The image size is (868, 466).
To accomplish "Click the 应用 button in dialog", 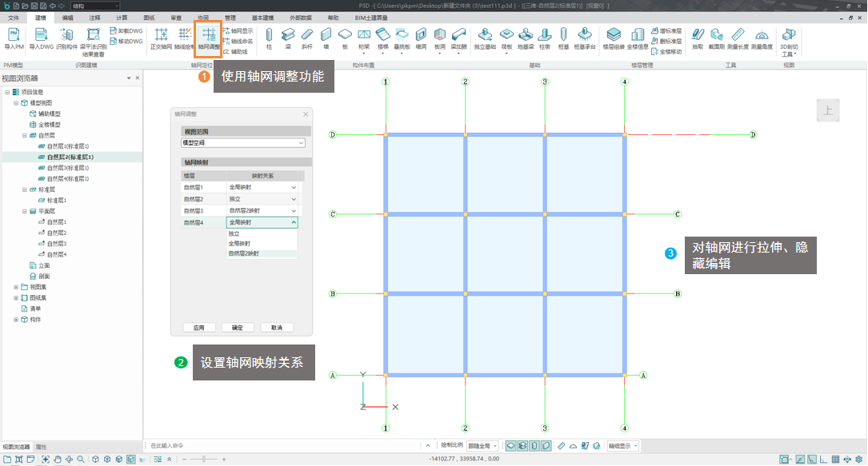I will [199, 328].
